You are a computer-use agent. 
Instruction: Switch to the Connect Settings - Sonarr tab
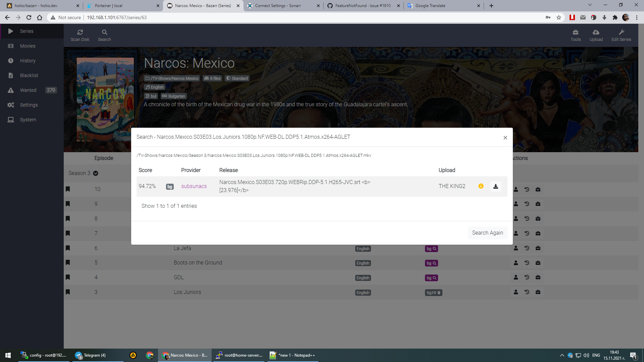278,6
